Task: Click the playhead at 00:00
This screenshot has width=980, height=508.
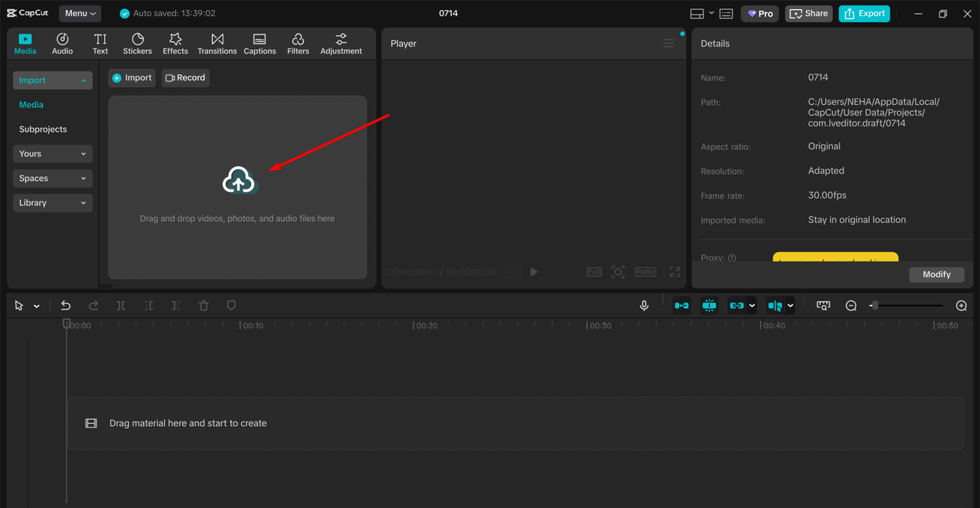Action: [x=67, y=324]
